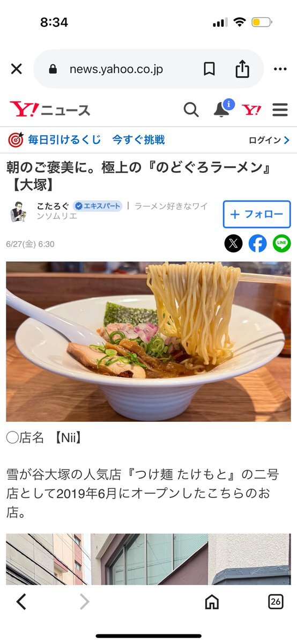This screenshot has width=297, height=644.
Task: Tap the red Y! Yahoo home icon
Action: 251,110
